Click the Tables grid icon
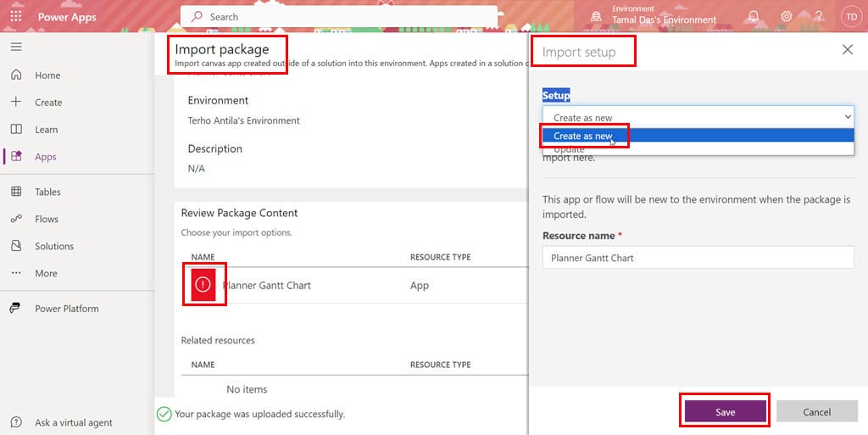The width and height of the screenshot is (868, 435). tap(16, 192)
